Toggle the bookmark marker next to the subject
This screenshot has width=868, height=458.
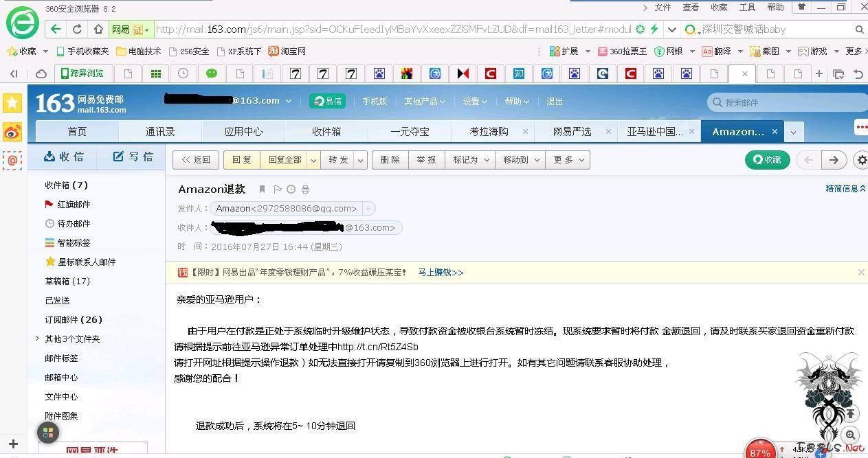pyautogui.click(x=262, y=189)
